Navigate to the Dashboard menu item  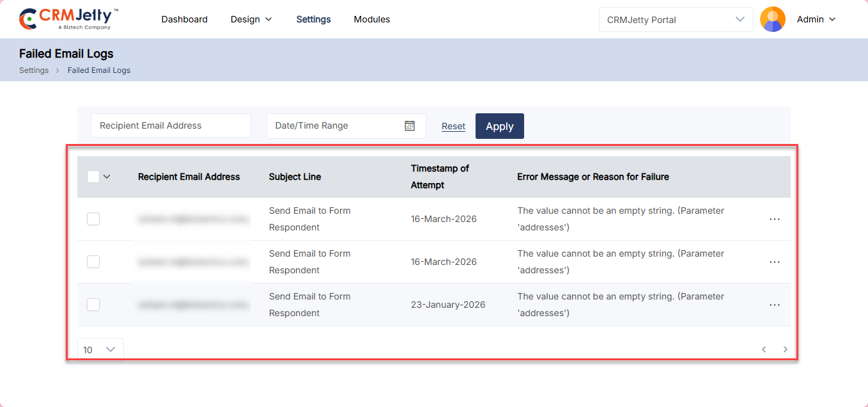[x=184, y=20]
